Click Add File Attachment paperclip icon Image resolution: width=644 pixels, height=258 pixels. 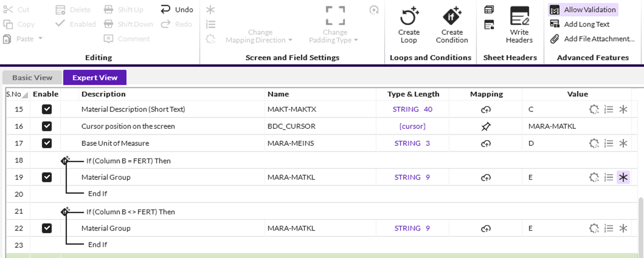point(554,39)
